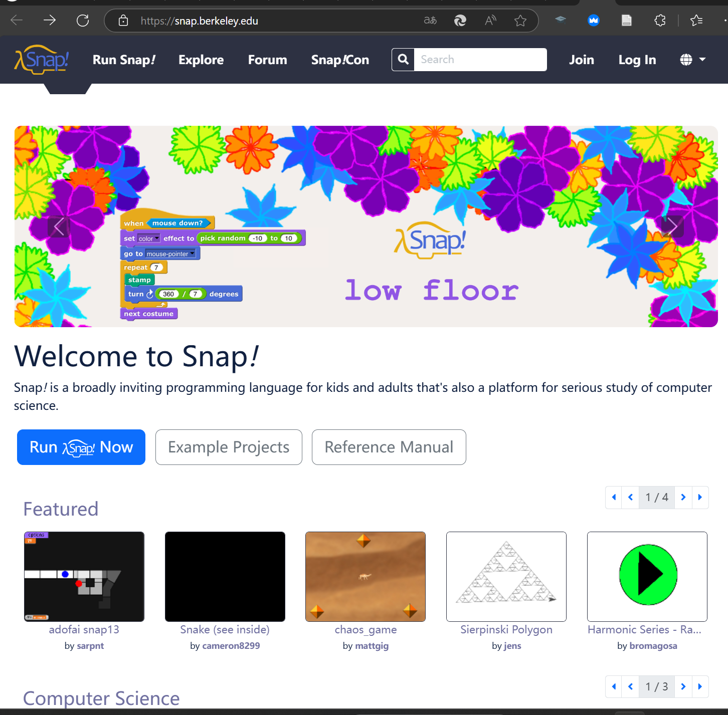The height and width of the screenshot is (715, 728).
Task: Focus the Search input field
Action: click(480, 60)
